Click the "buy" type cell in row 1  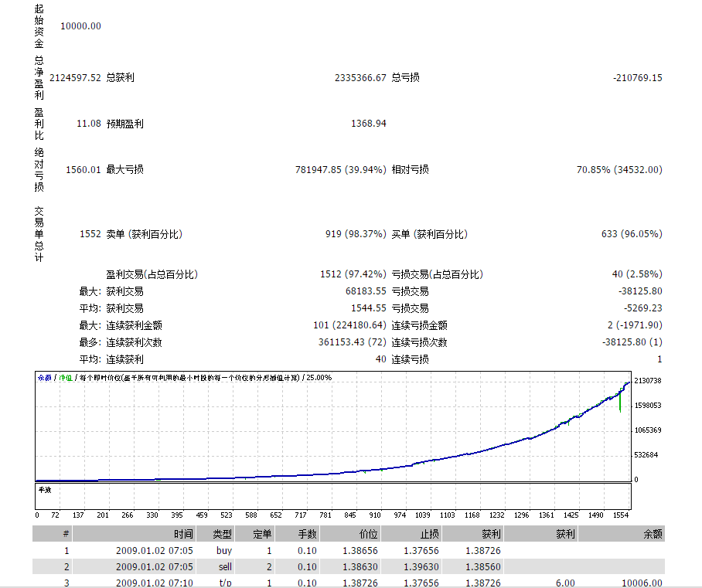[x=223, y=551]
